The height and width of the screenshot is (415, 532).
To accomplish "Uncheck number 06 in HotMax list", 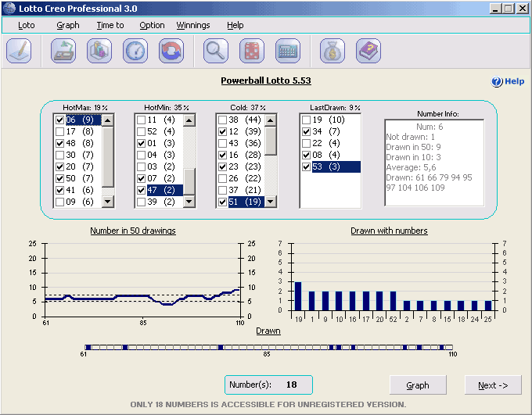I will click(59, 120).
